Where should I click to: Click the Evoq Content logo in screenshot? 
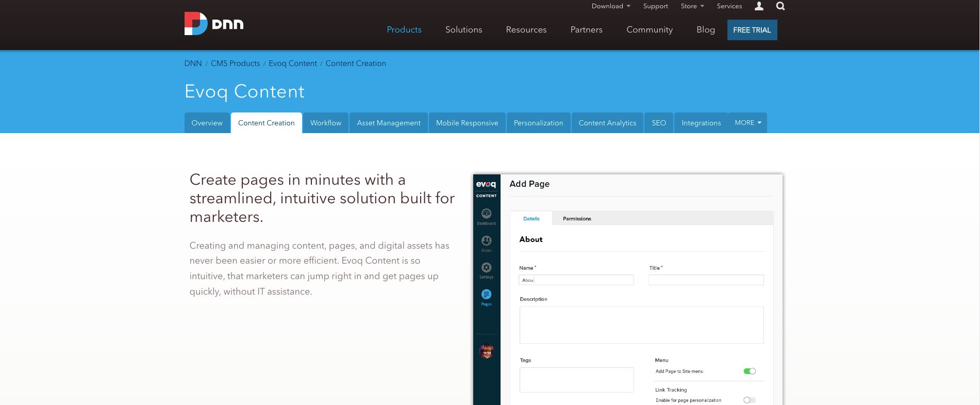486,188
